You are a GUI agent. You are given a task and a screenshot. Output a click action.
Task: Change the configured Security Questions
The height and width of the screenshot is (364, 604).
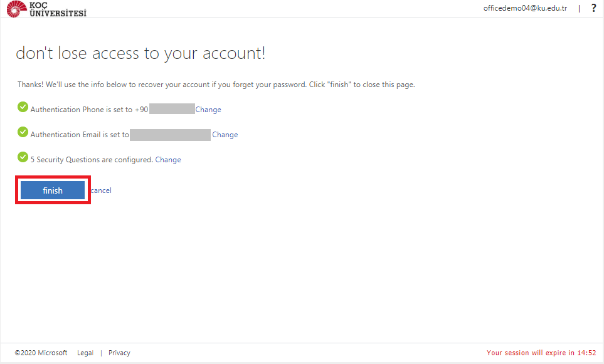click(168, 160)
